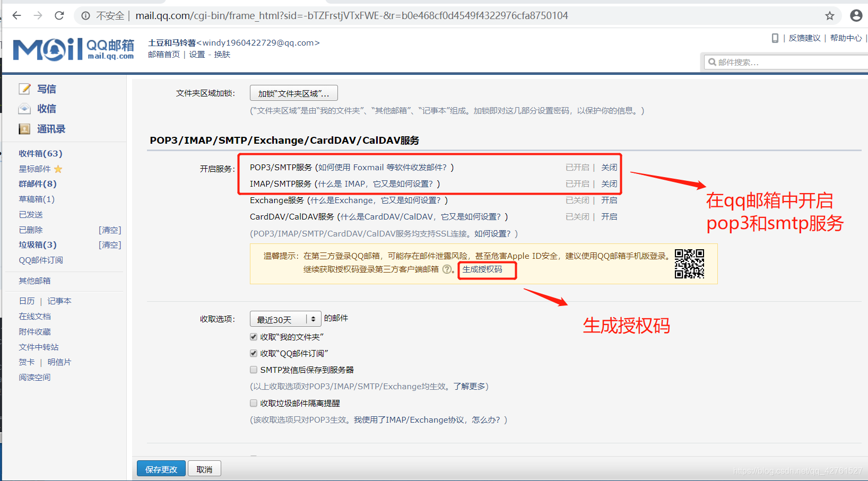Click 反馈建议 link

[804, 38]
